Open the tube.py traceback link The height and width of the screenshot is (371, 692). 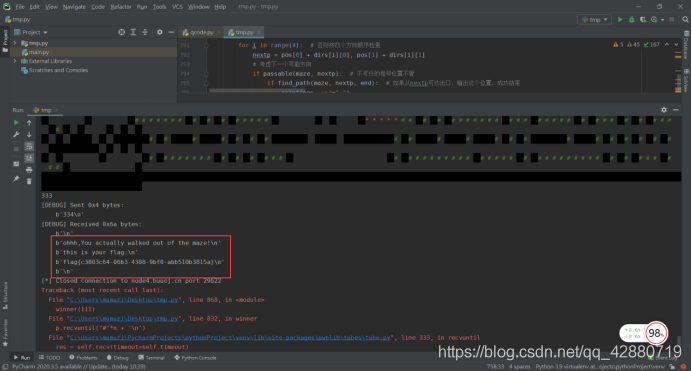point(230,338)
